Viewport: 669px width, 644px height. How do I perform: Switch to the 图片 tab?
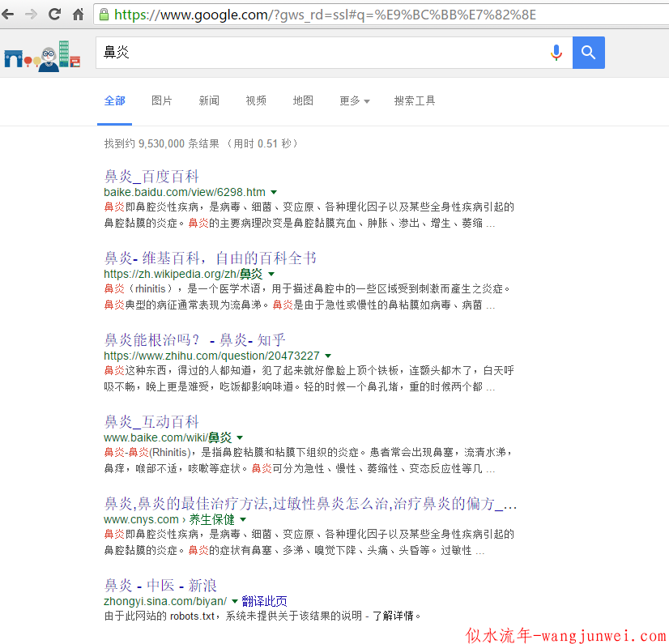point(162,100)
